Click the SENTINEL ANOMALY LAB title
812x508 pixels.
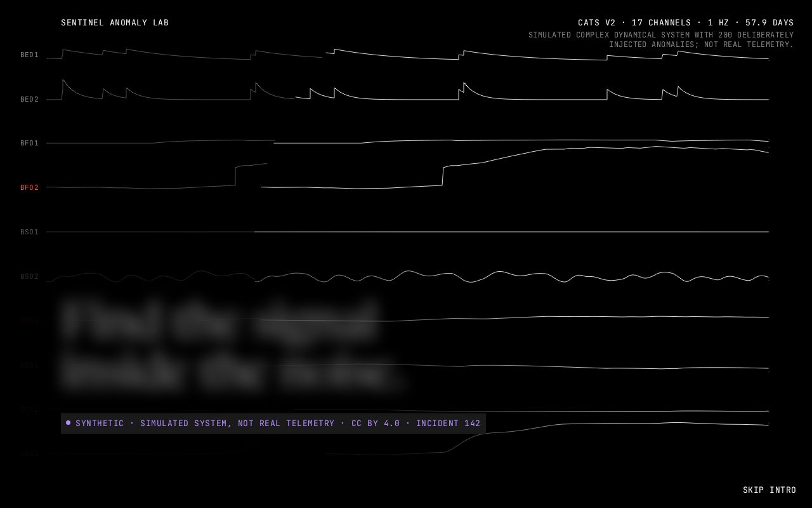click(115, 23)
